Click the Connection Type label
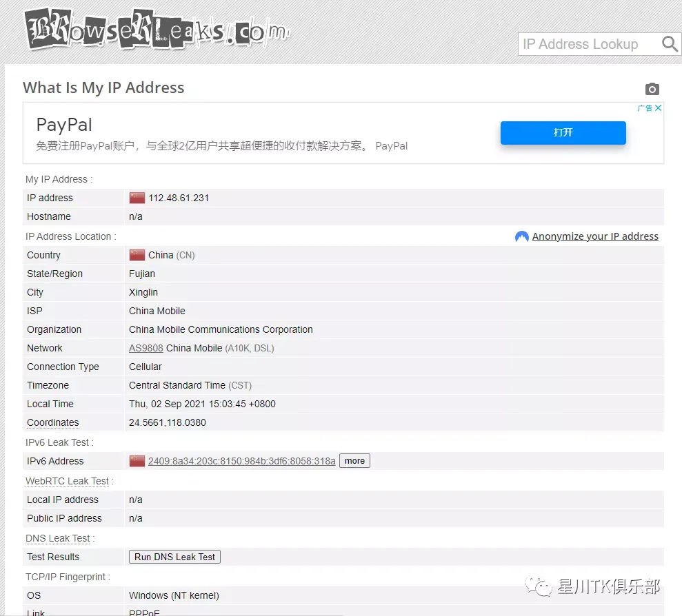Screen dimensions: 682x616 click(x=63, y=367)
